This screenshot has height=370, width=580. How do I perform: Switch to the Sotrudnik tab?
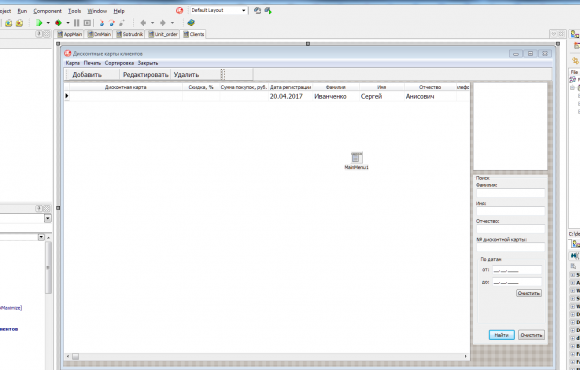point(130,34)
